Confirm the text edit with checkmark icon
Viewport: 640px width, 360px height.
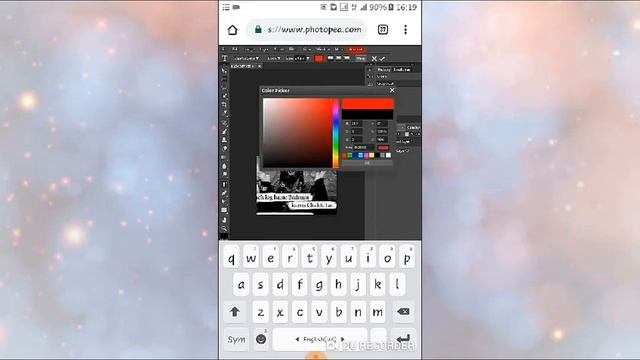[382, 58]
